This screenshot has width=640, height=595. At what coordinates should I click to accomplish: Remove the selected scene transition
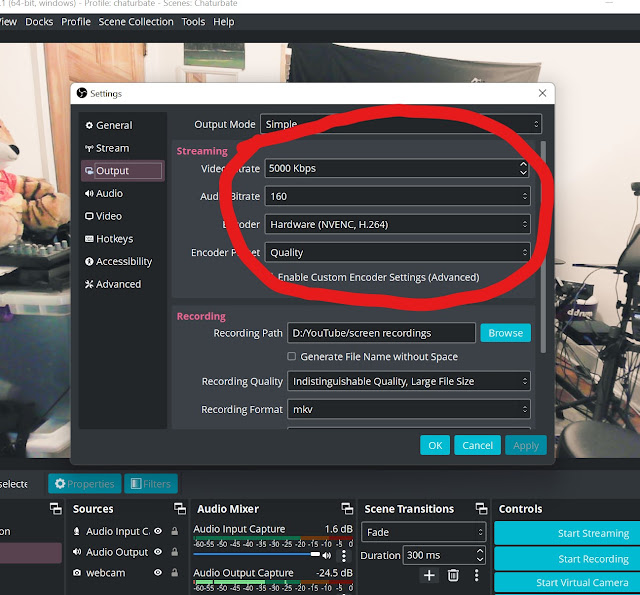coord(453,575)
